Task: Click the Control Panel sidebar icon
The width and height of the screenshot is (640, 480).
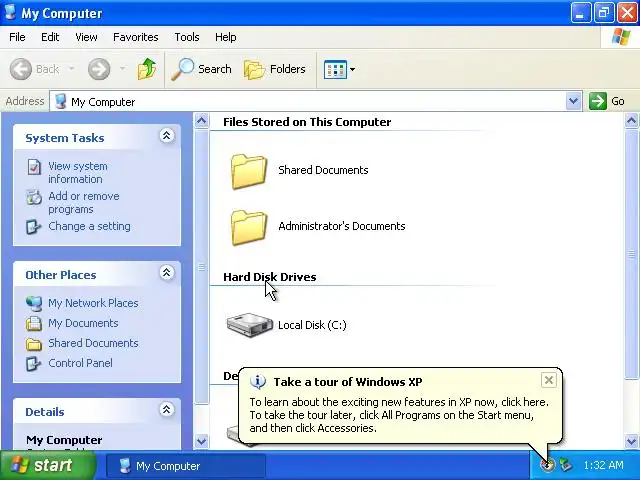Action: pos(33,363)
